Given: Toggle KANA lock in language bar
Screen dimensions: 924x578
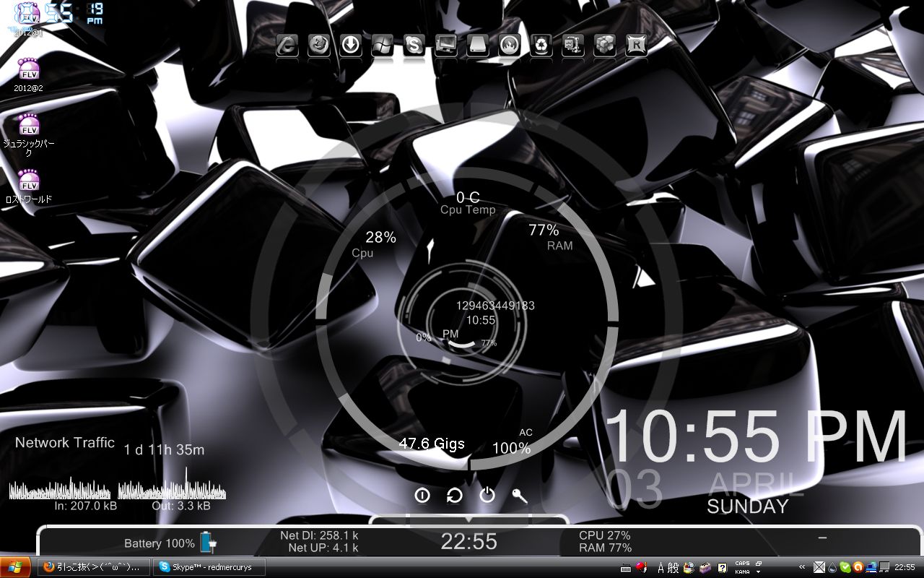Looking at the screenshot, I should coord(741,571).
